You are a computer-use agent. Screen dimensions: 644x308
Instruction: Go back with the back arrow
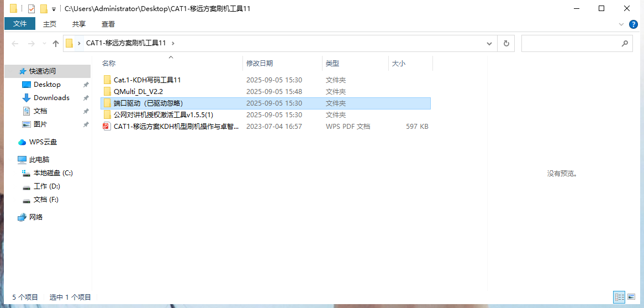click(x=15, y=43)
